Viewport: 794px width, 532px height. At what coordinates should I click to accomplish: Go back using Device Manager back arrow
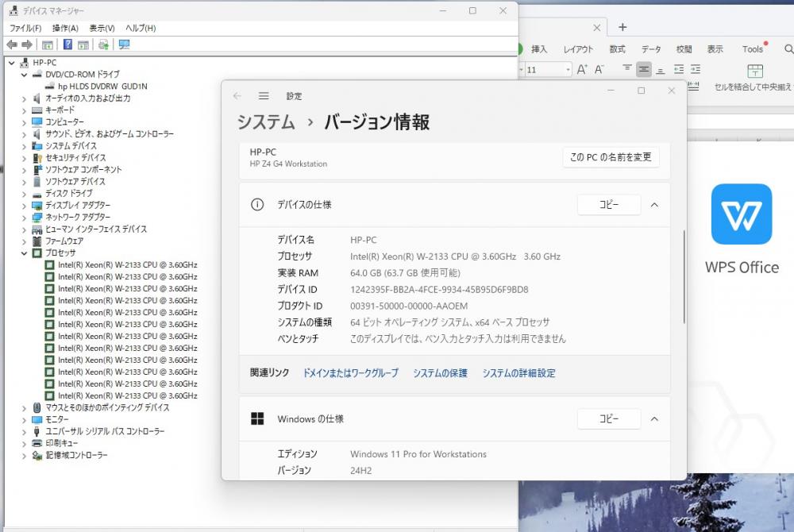(x=12, y=44)
